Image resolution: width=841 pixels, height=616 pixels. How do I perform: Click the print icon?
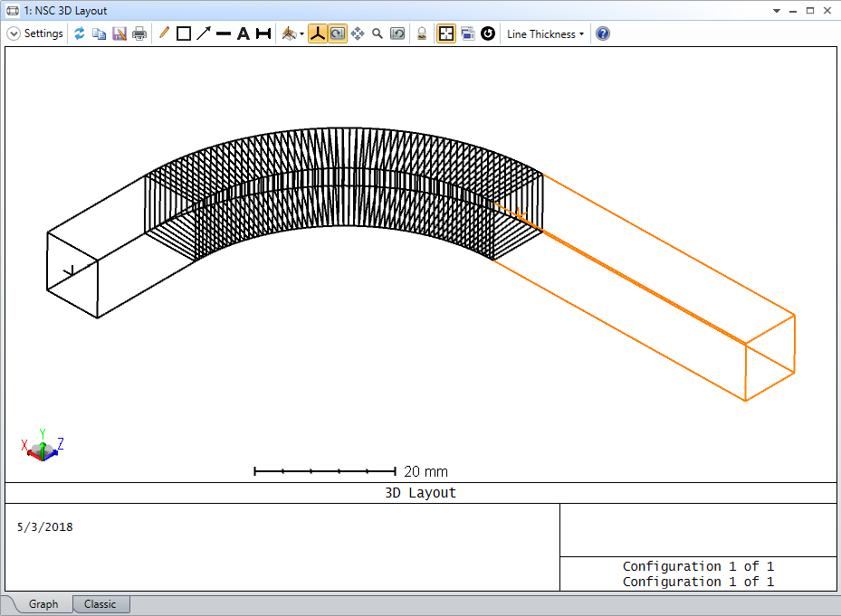(139, 33)
